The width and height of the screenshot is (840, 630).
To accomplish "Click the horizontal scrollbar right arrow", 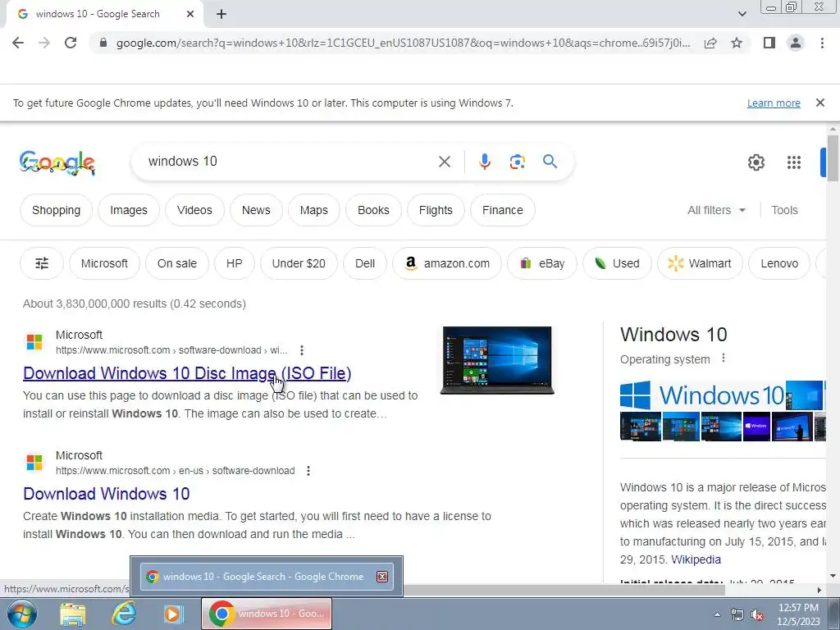I will [819, 590].
